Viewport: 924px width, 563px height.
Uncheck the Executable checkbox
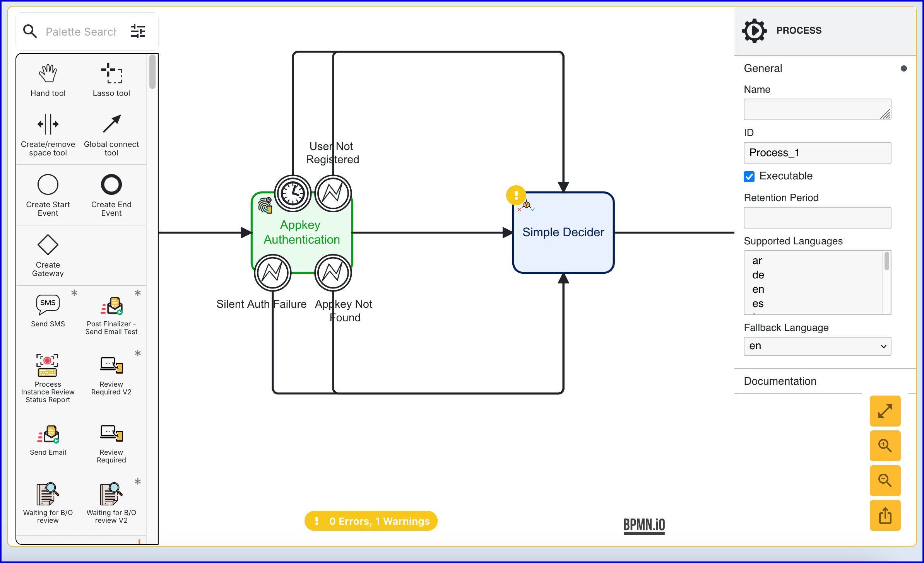749,177
